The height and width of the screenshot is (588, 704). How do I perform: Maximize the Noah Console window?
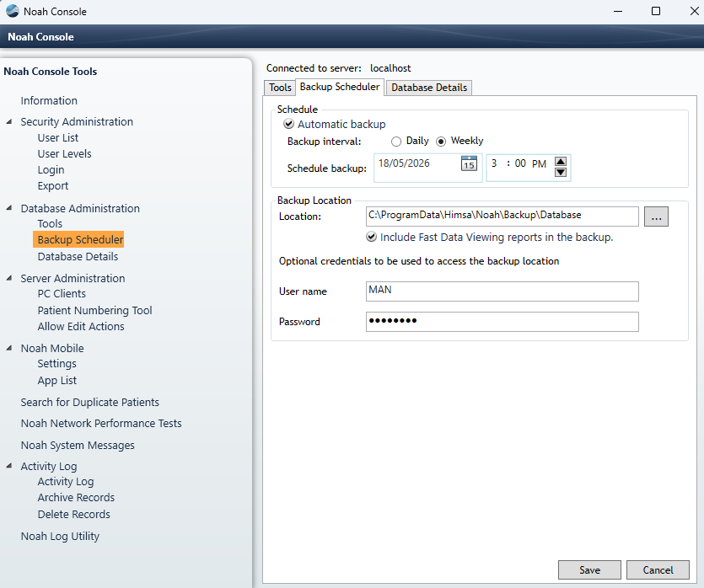tap(655, 11)
